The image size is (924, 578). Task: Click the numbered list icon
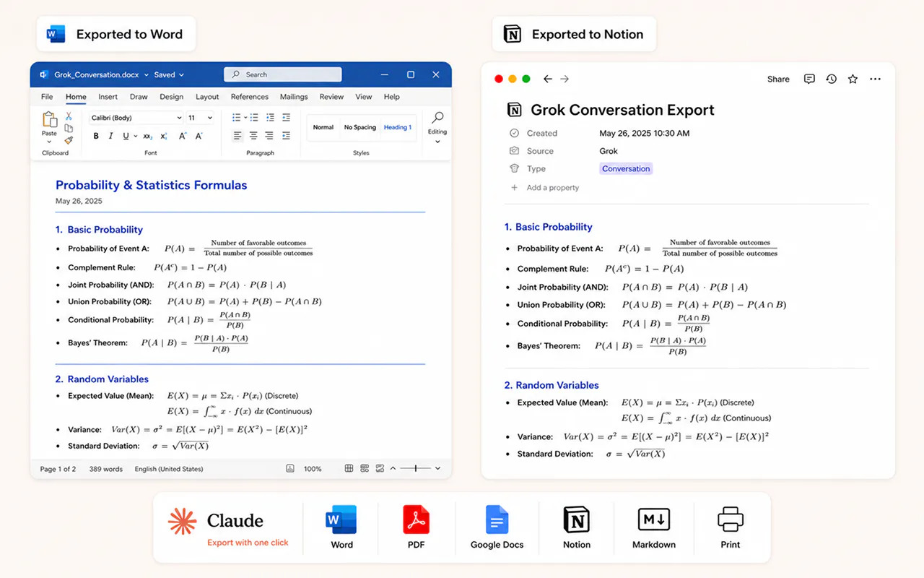(x=254, y=117)
